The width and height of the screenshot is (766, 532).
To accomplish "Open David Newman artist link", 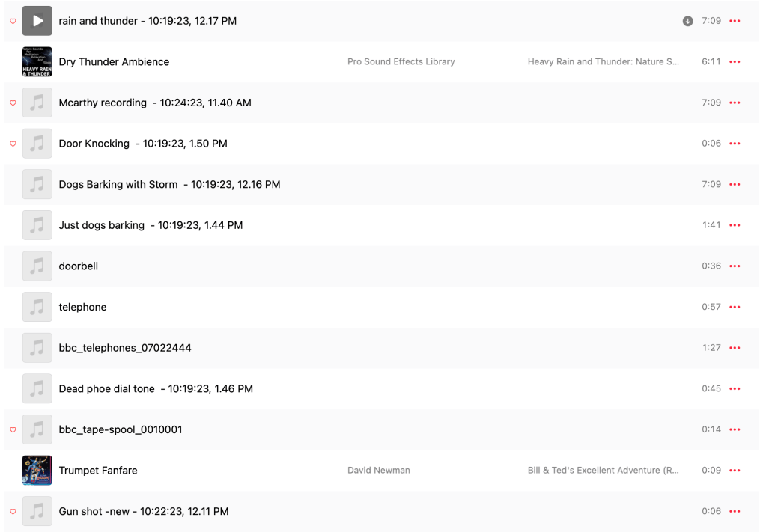I will click(x=379, y=471).
